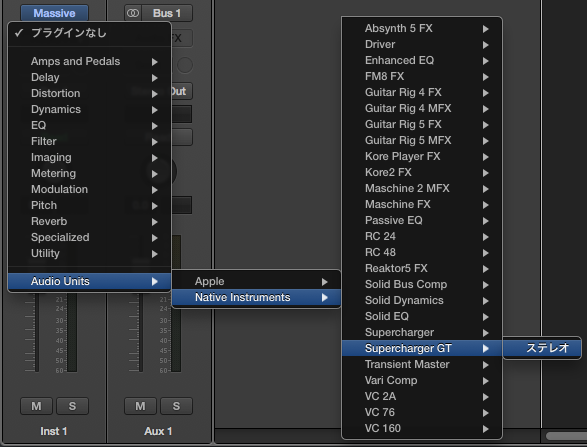Screen dimensions: 587x447
Task: Choose Absynth 5 FX plugin
Action: tap(422, 28)
